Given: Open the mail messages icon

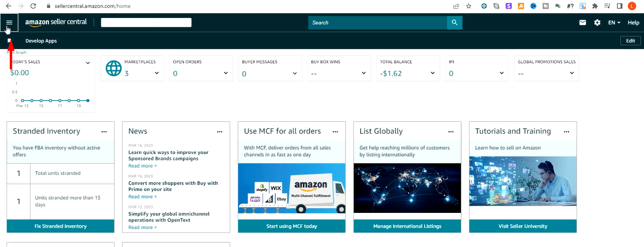Looking at the screenshot, I should pyautogui.click(x=583, y=22).
